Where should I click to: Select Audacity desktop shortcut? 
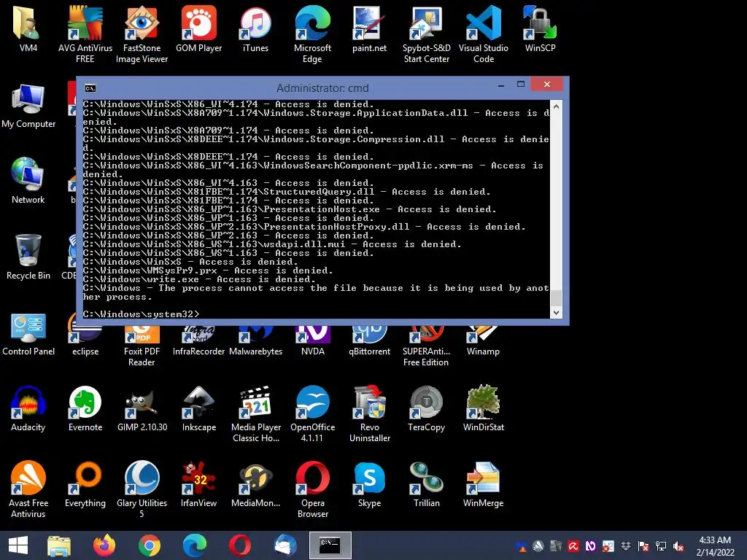pyautogui.click(x=28, y=408)
